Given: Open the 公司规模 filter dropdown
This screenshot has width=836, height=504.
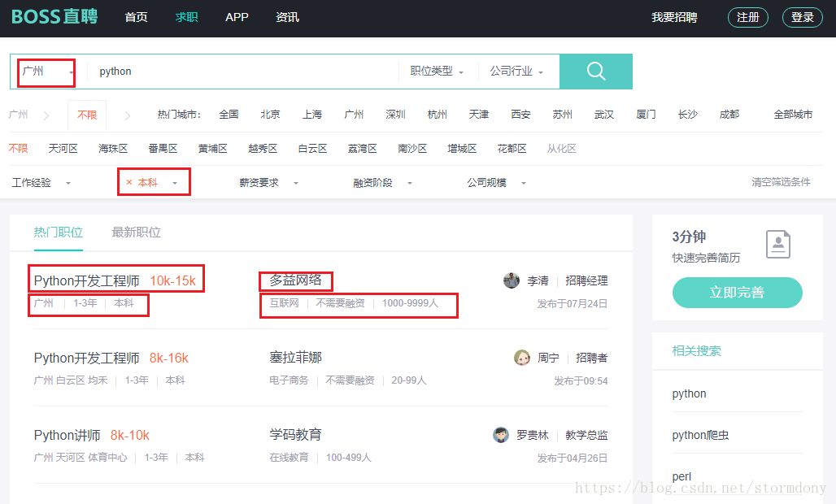Looking at the screenshot, I should pos(497,183).
